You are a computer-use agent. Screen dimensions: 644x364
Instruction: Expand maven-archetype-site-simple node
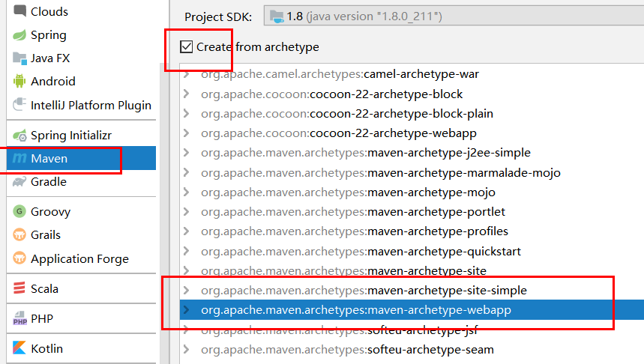187,290
